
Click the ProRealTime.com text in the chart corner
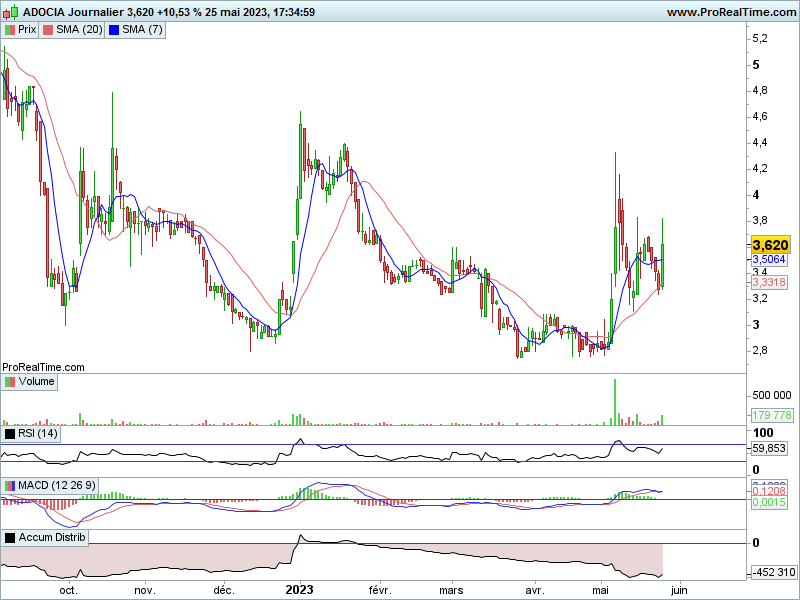pos(43,367)
